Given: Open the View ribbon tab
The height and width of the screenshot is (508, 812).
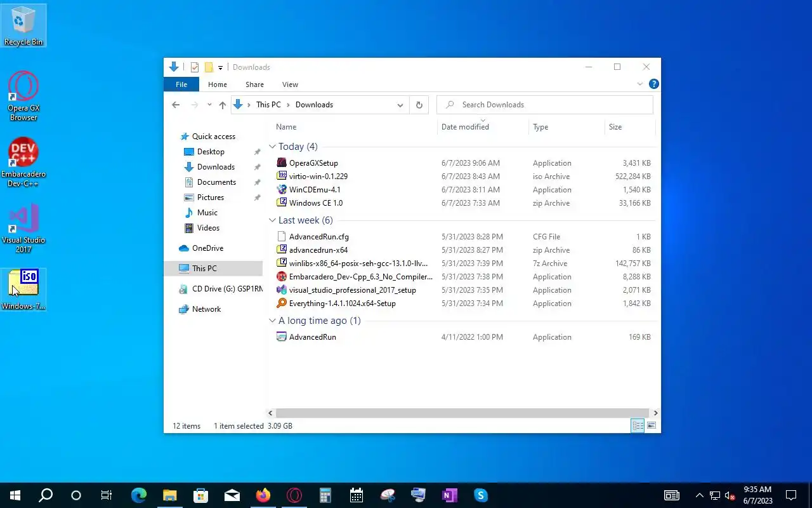Looking at the screenshot, I should 290,84.
